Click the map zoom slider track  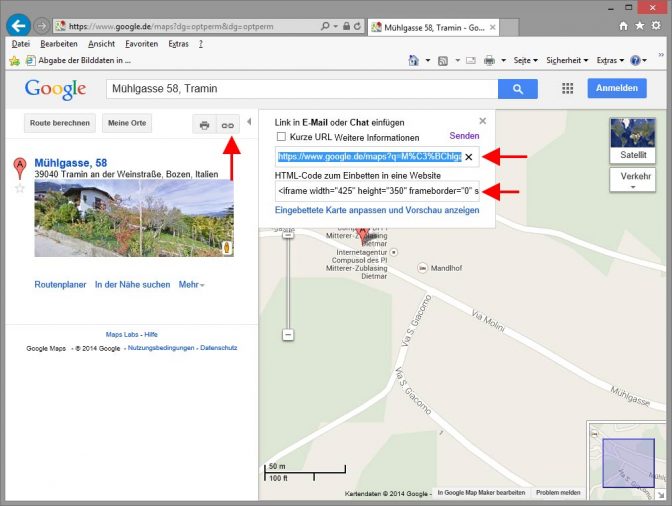[x=288, y=283]
